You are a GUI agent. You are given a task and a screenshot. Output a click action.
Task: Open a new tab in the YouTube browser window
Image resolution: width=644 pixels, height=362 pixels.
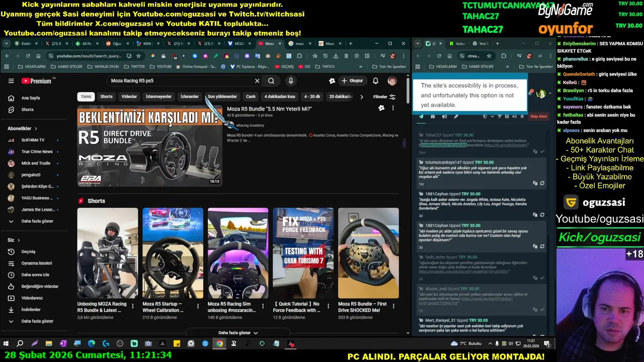pyautogui.click(x=351, y=44)
